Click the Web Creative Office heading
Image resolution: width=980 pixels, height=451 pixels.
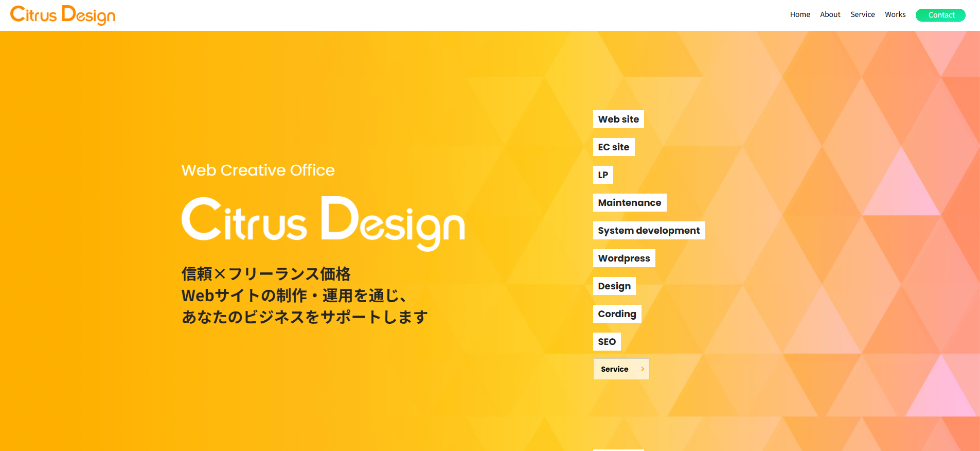tap(258, 170)
